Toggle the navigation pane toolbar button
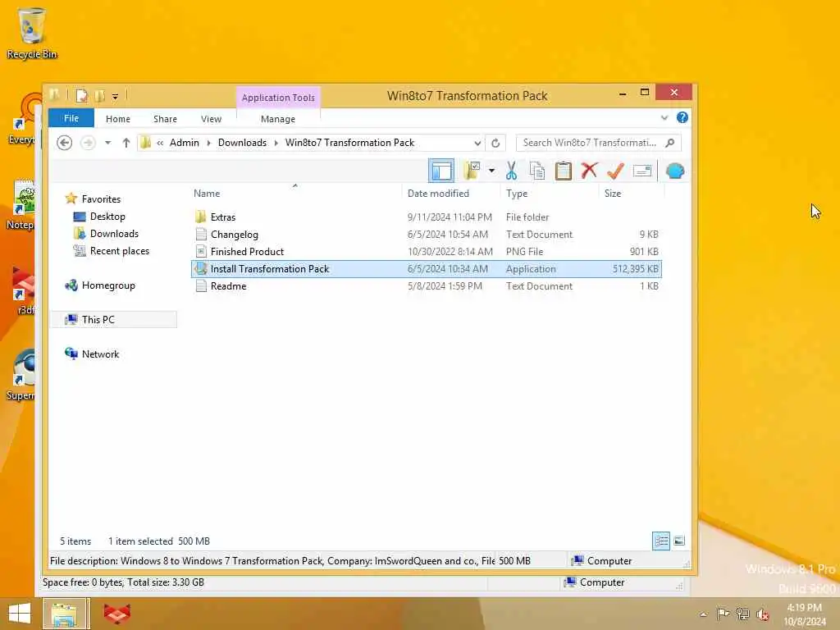840x630 pixels. click(x=441, y=171)
